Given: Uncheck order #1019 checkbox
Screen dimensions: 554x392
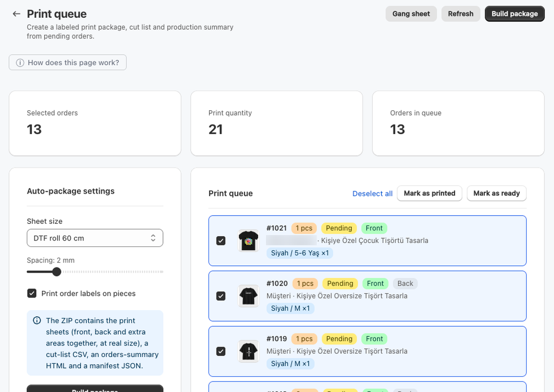Looking at the screenshot, I should tap(221, 351).
